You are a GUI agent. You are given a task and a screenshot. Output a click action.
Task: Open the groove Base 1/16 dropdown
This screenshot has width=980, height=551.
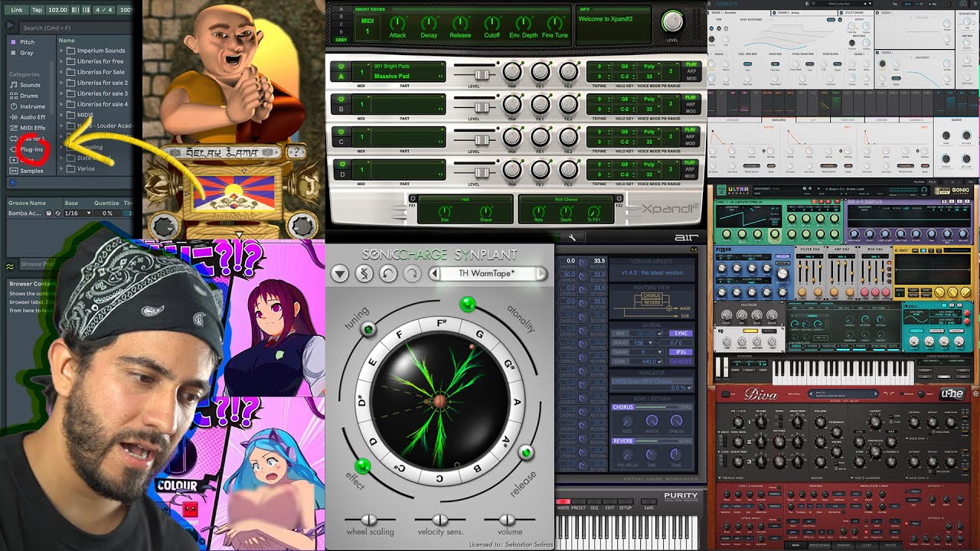[77, 214]
